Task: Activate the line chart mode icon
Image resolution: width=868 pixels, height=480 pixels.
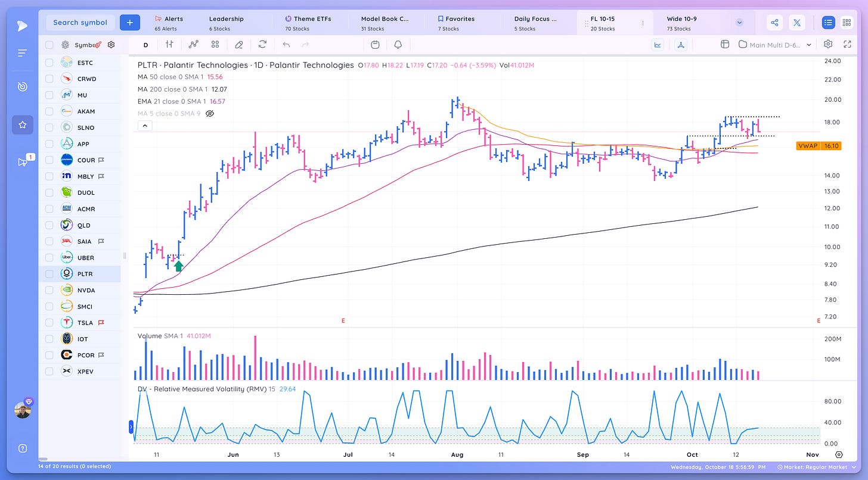Action: point(658,45)
